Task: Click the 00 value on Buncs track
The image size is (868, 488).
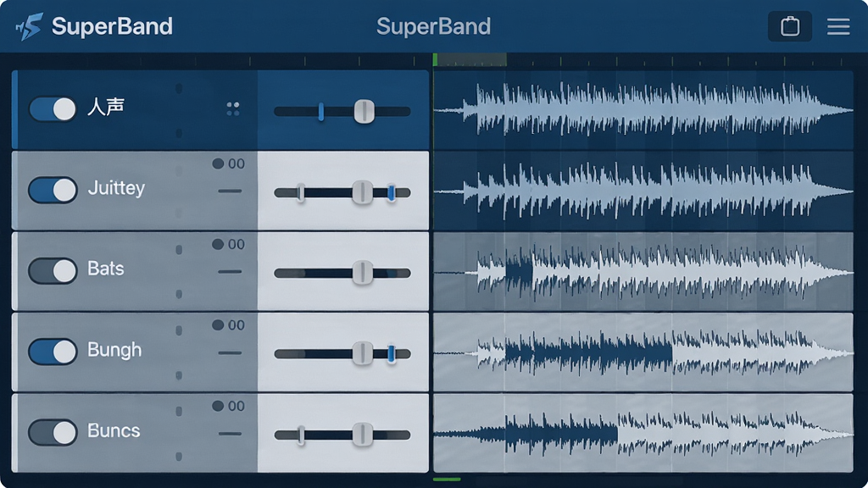Action: (236, 406)
